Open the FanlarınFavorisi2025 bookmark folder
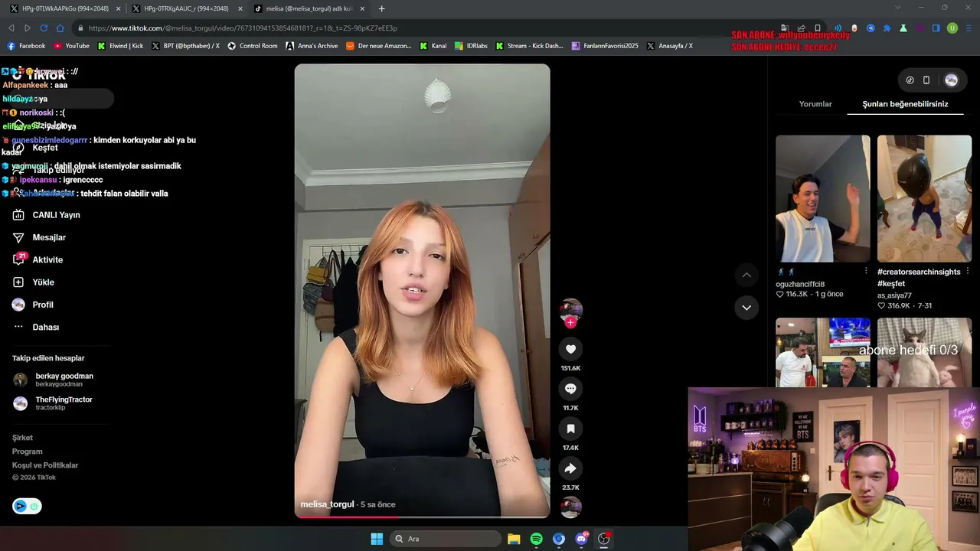 [605, 46]
